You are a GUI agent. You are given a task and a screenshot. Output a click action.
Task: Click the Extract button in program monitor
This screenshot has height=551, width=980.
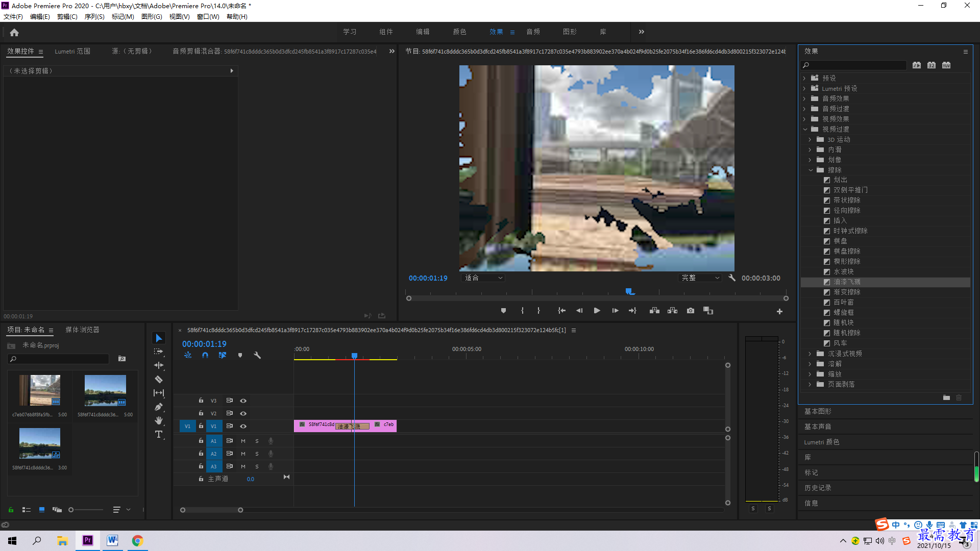click(672, 311)
